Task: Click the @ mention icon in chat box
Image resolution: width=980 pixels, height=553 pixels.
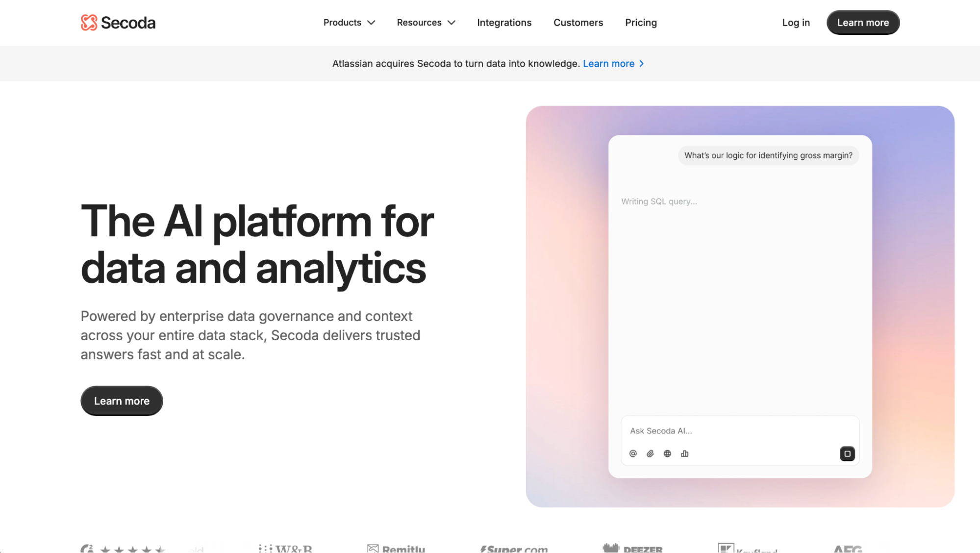Action: (x=633, y=453)
